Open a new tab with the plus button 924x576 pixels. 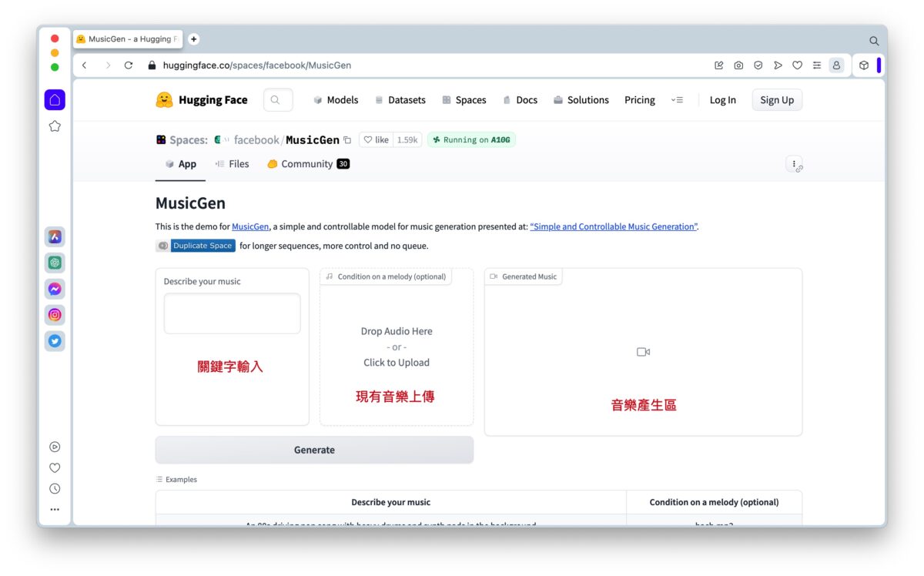[x=194, y=39]
